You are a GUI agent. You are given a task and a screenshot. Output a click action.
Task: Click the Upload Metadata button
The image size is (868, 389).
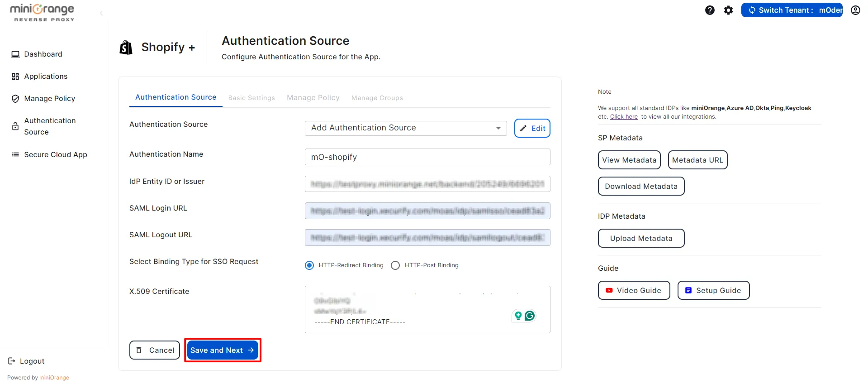point(641,238)
